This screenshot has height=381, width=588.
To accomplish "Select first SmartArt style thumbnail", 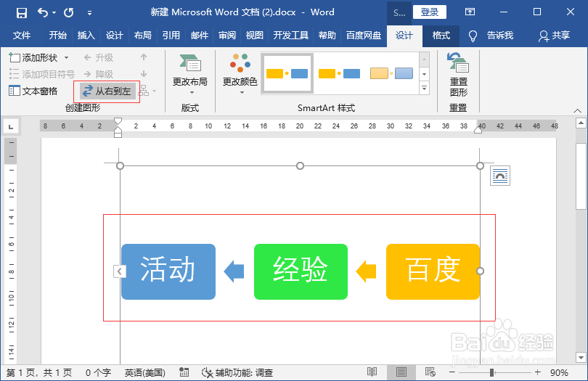I will (287, 73).
